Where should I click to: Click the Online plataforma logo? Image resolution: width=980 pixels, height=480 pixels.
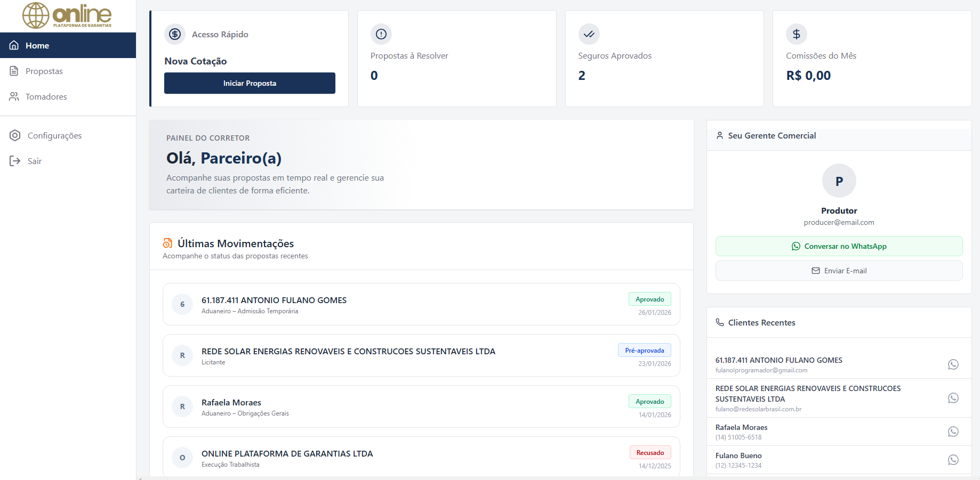pyautogui.click(x=67, y=15)
